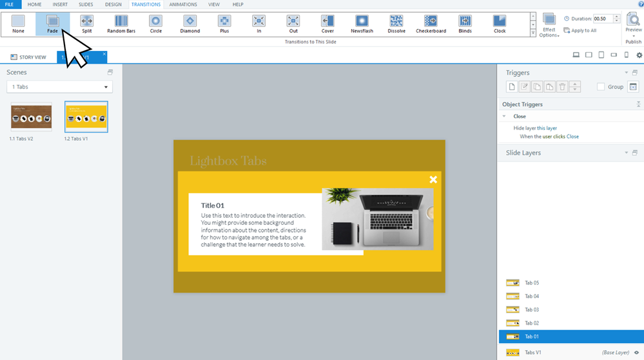Switch to Story View tab
The image size is (644, 360).
[x=29, y=57]
